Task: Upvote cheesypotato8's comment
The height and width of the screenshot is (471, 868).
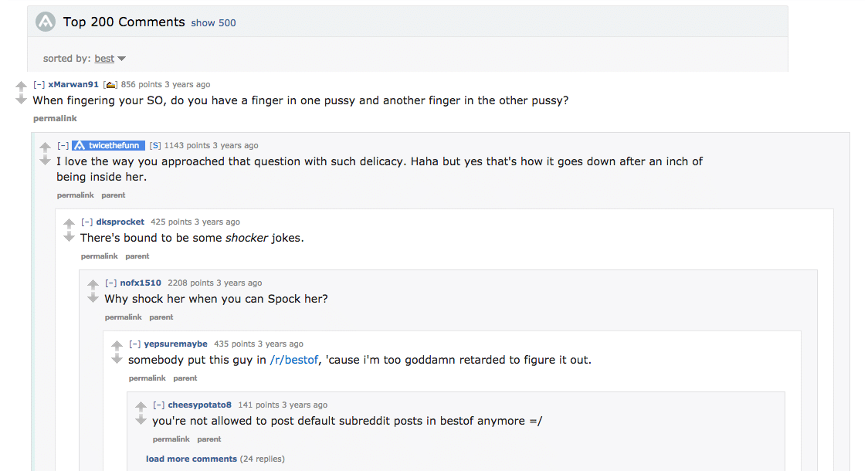Action: [141, 406]
